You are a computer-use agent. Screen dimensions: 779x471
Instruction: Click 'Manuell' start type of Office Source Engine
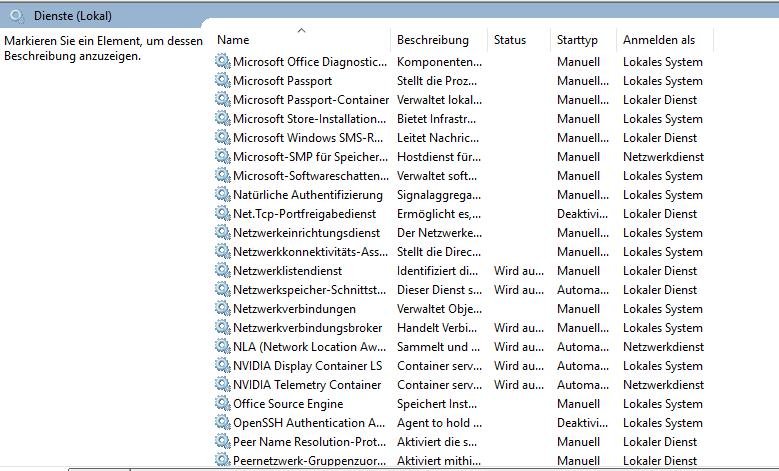[x=578, y=404]
